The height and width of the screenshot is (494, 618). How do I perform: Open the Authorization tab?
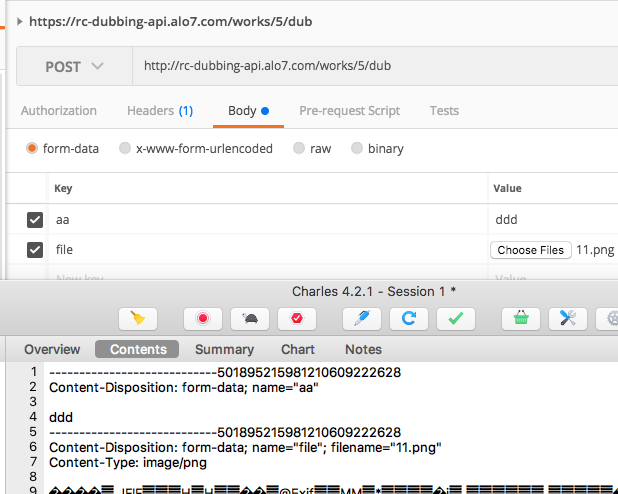point(59,111)
